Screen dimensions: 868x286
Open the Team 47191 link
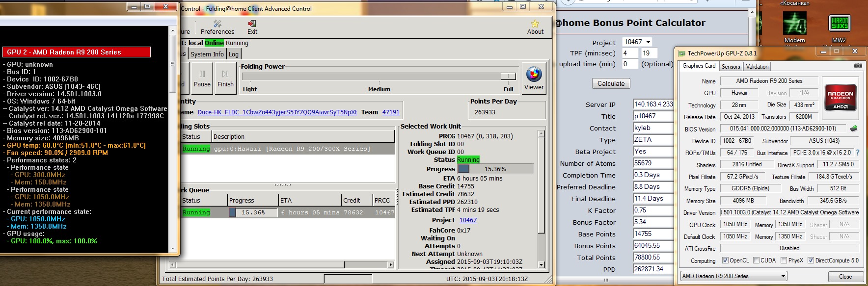tap(391, 112)
